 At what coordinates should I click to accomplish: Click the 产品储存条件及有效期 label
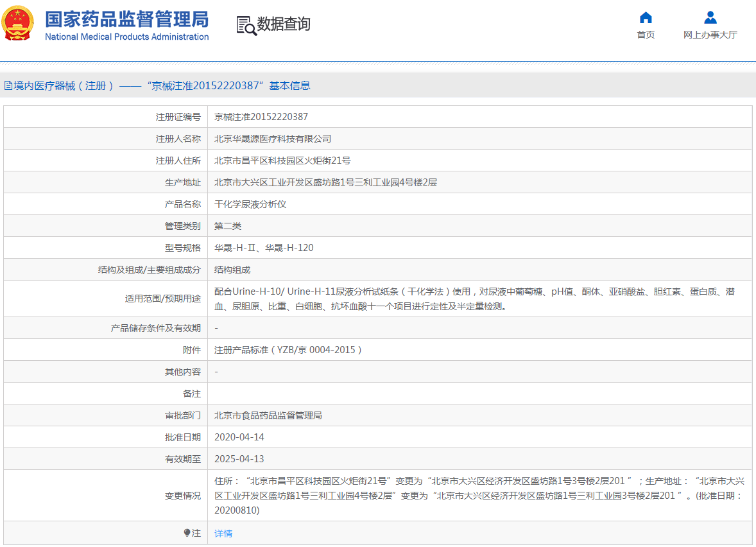tap(156, 329)
